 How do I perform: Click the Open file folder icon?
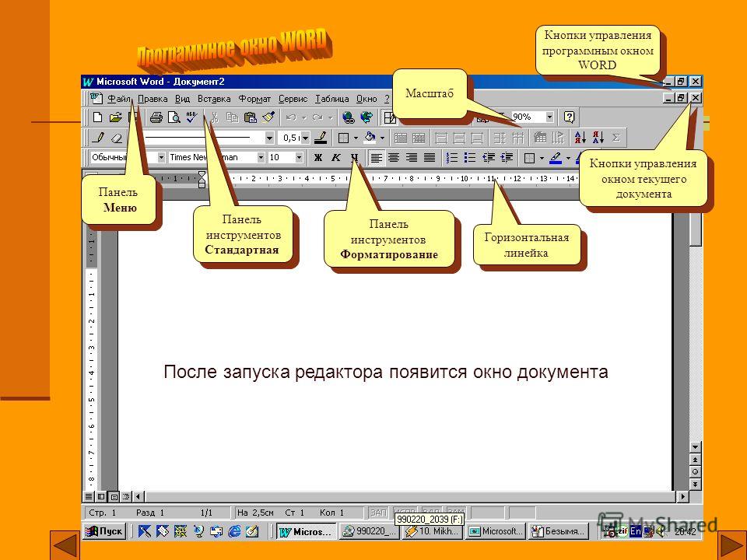click(x=115, y=117)
